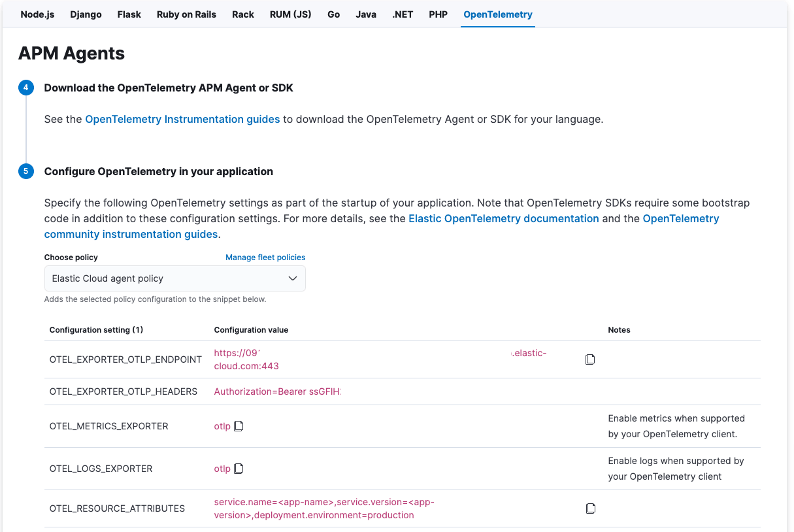Copy the OTEL_RESOURCE_ATTRIBUTES value

590,508
